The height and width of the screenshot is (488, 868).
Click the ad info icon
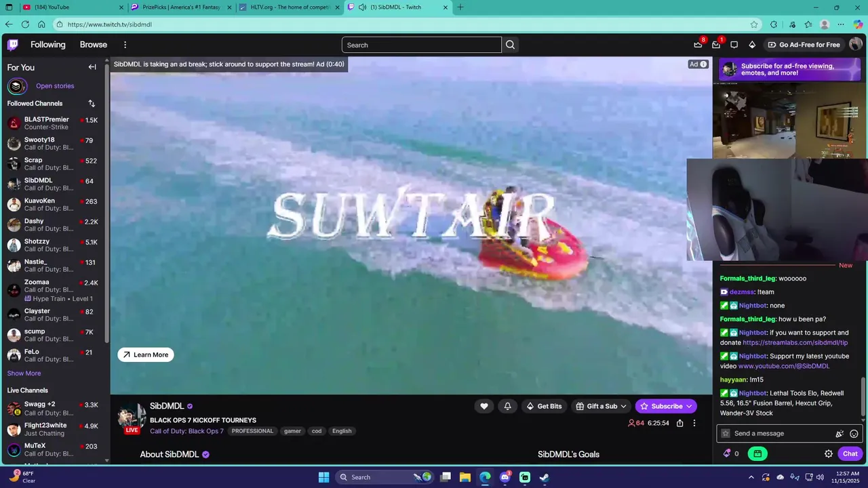tap(703, 64)
